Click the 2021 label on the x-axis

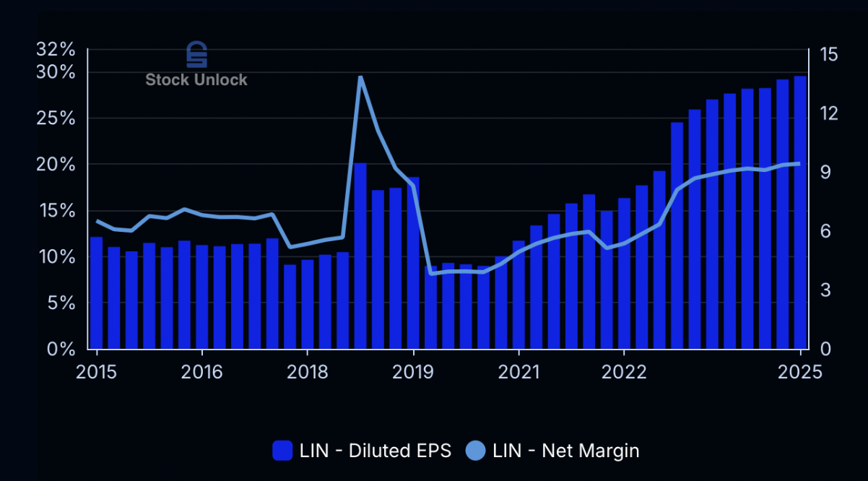coord(518,372)
